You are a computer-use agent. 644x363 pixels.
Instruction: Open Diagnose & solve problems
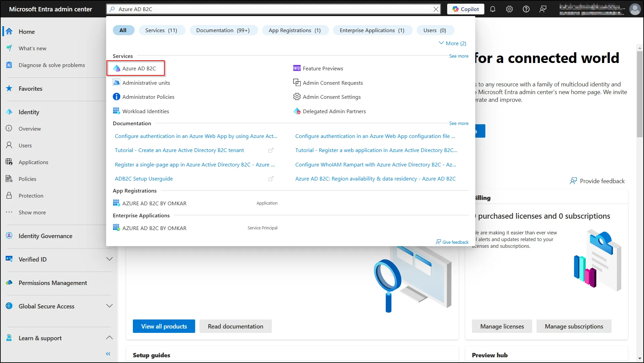[x=52, y=65]
